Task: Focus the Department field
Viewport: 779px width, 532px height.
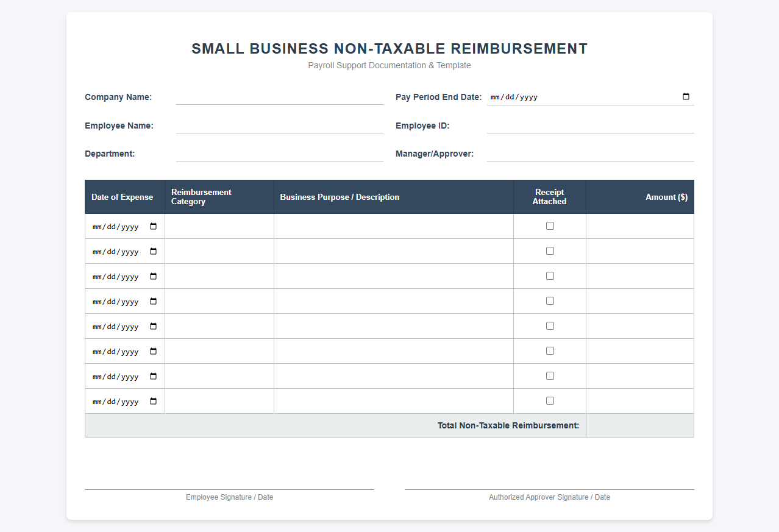Action: click(x=280, y=154)
